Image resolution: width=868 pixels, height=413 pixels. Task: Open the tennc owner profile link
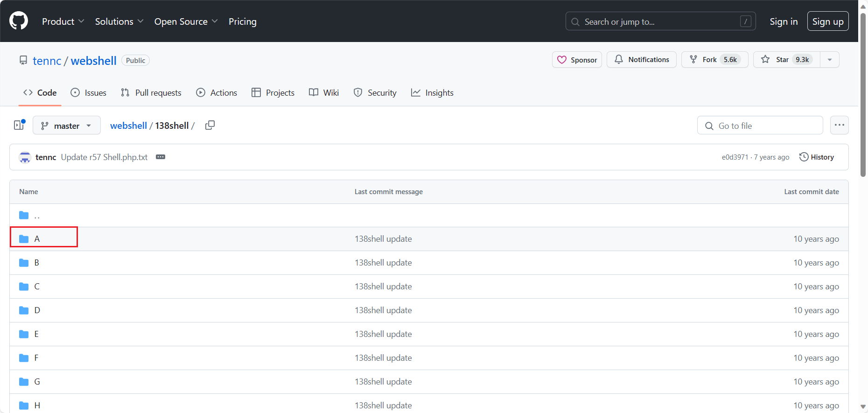click(x=47, y=61)
